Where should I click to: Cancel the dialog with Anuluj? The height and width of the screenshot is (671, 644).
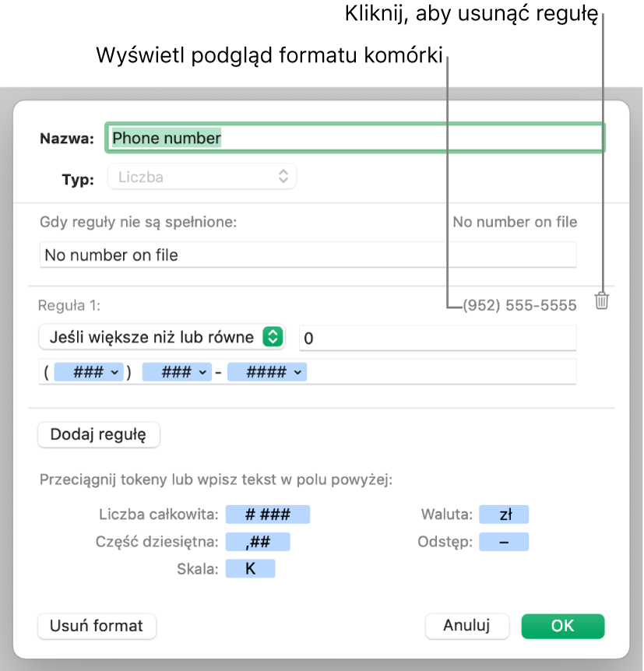click(466, 626)
